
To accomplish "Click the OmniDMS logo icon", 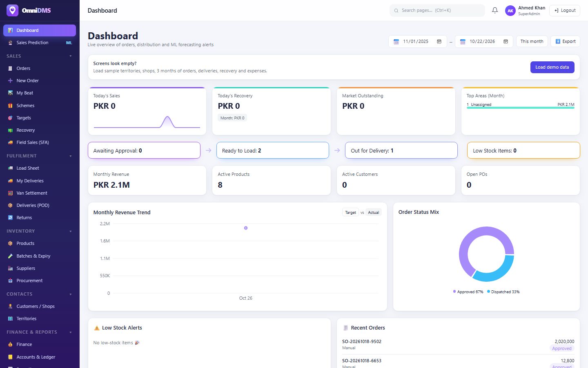I will (x=13, y=10).
